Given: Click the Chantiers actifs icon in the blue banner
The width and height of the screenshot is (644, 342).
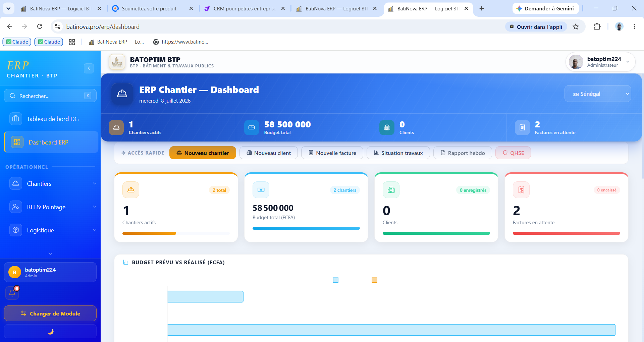Looking at the screenshot, I should [x=116, y=127].
